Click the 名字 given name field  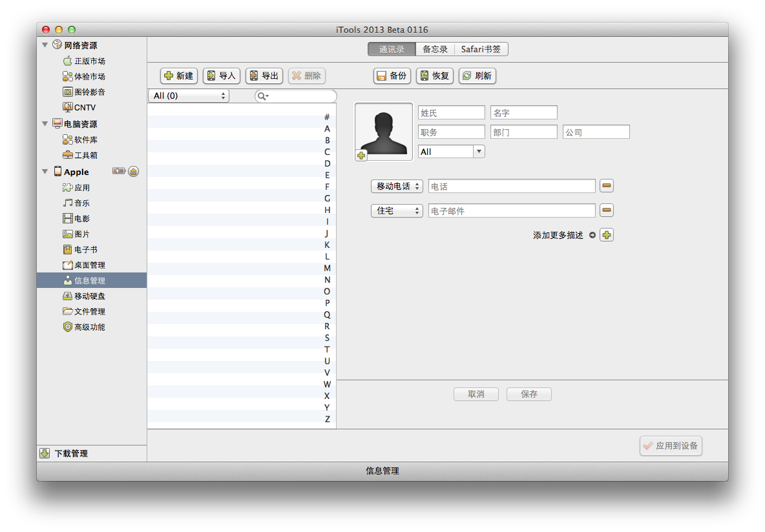pyautogui.click(x=524, y=112)
